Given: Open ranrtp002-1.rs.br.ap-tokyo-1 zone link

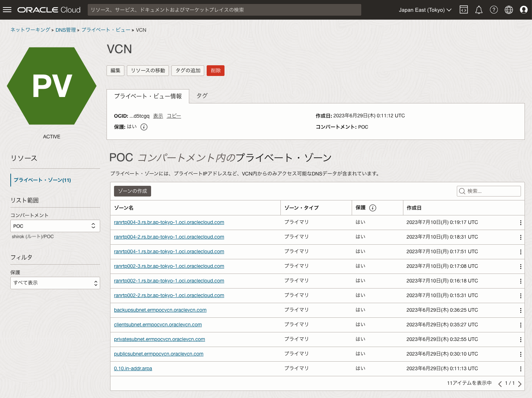Looking at the screenshot, I should (x=169, y=281).
